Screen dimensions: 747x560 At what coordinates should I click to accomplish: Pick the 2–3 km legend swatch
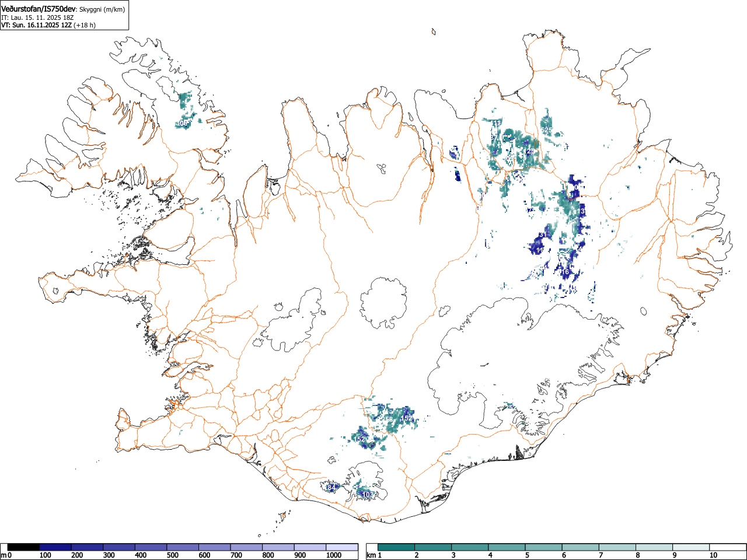tap(433, 547)
